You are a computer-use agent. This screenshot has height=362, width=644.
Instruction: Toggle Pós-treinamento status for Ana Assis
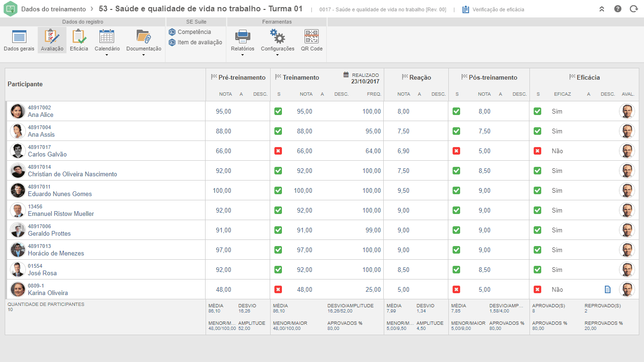pyautogui.click(x=456, y=131)
